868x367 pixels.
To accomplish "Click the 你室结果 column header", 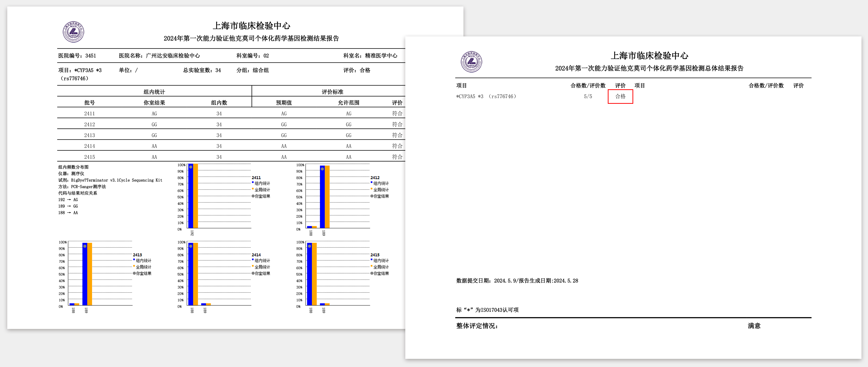I will pos(154,102).
